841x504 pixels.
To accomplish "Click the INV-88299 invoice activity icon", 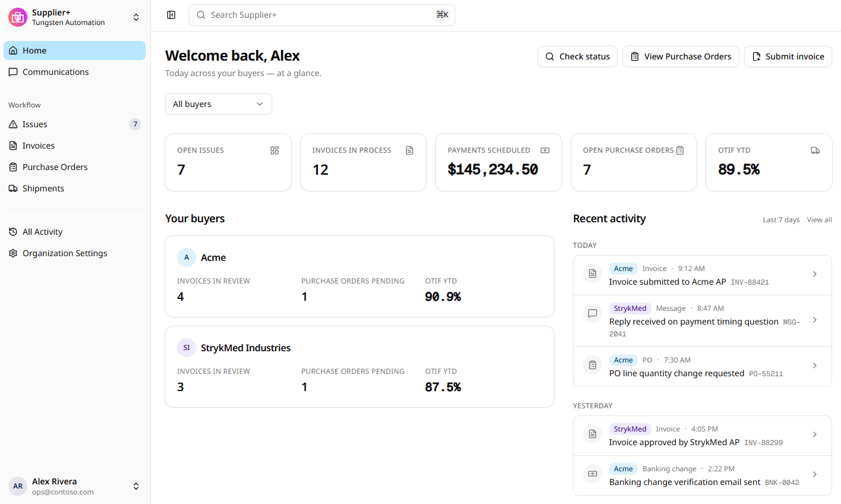I will tap(593, 434).
